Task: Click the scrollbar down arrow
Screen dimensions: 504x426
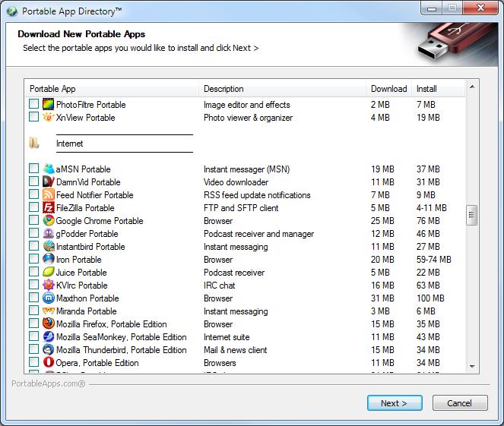Action: [472, 366]
